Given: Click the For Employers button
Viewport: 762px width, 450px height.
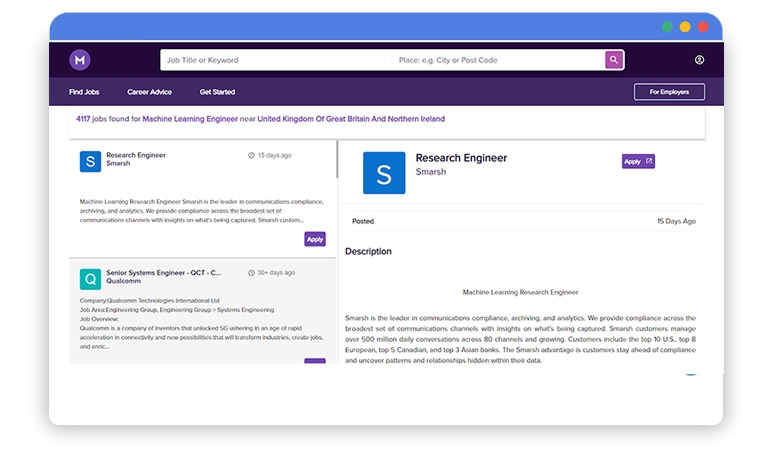Looking at the screenshot, I should point(668,92).
